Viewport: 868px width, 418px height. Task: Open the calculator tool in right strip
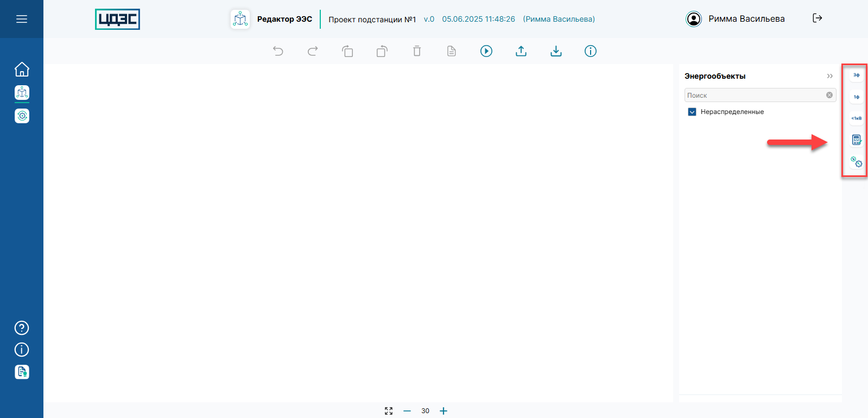click(856, 140)
